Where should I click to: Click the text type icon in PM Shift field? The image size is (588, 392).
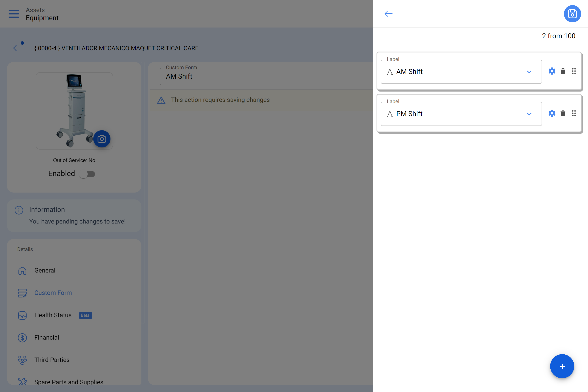pyautogui.click(x=390, y=114)
